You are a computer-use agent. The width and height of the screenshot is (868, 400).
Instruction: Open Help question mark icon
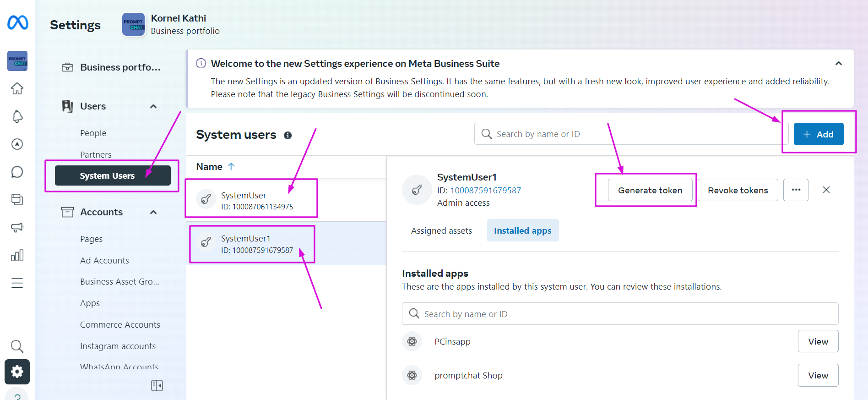[x=17, y=395]
